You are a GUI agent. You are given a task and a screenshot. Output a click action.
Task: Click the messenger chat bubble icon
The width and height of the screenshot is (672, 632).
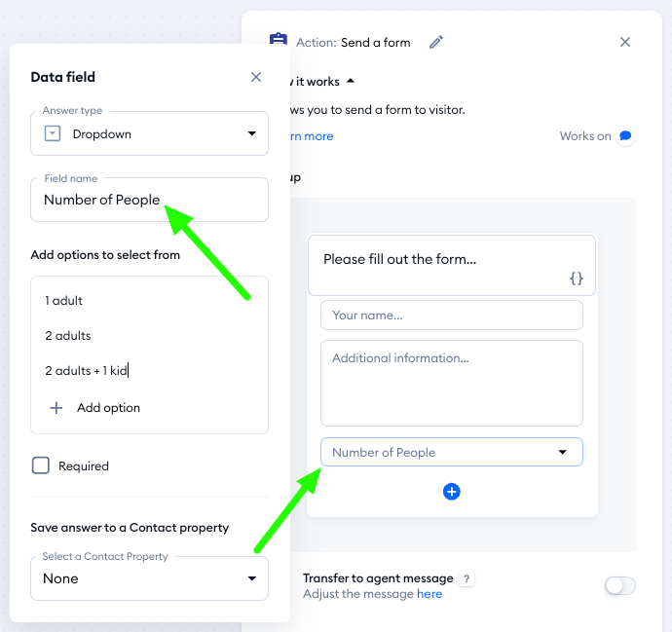coord(625,136)
